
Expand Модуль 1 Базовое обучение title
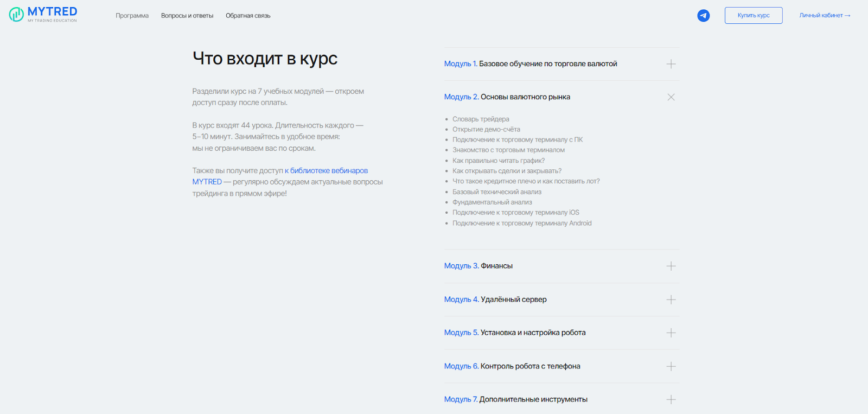(x=530, y=64)
